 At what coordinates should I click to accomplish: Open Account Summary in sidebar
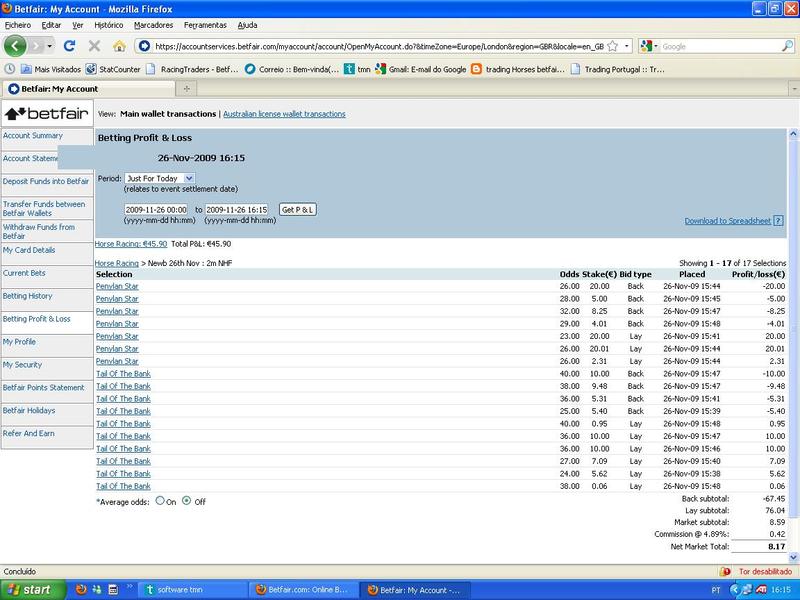(x=33, y=136)
